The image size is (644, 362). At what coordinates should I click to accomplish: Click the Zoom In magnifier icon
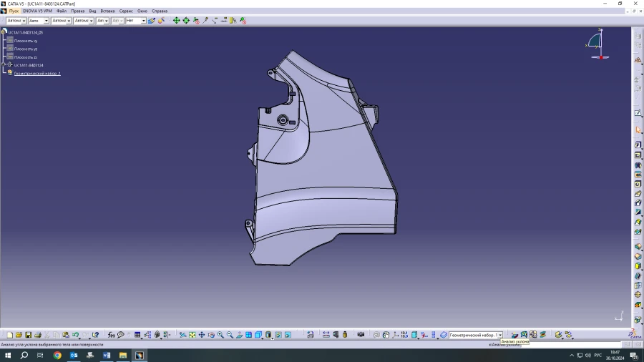pos(220,335)
